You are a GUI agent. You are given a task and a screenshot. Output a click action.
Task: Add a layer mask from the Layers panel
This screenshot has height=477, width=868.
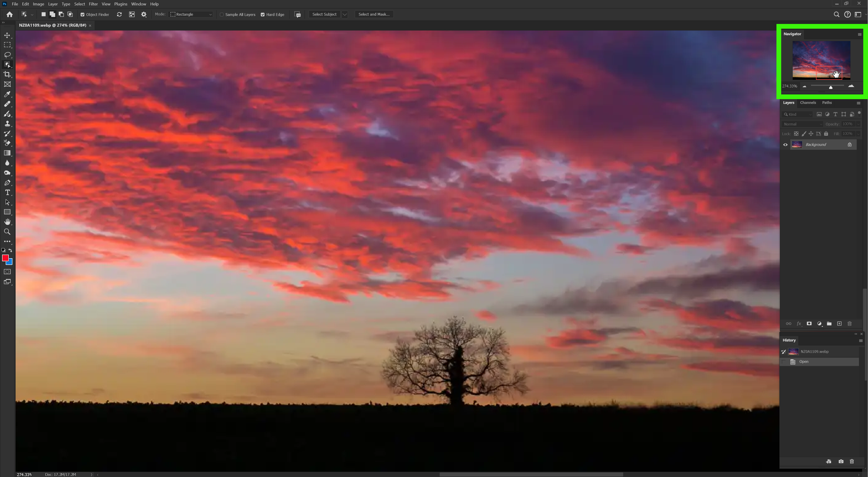click(x=809, y=323)
